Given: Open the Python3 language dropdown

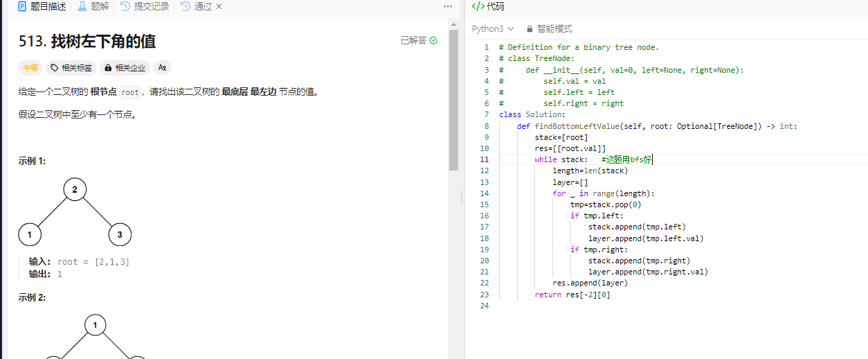Looking at the screenshot, I should pyautogui.click(x=493, y=28).
